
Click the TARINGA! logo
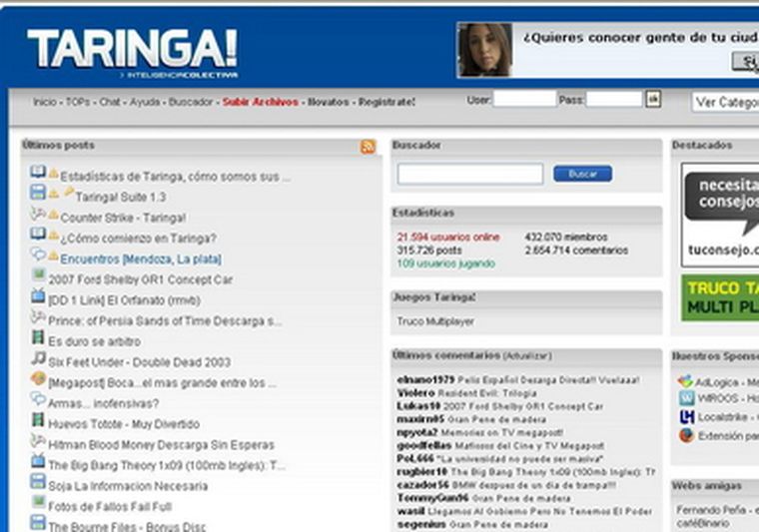click(132, 52)
